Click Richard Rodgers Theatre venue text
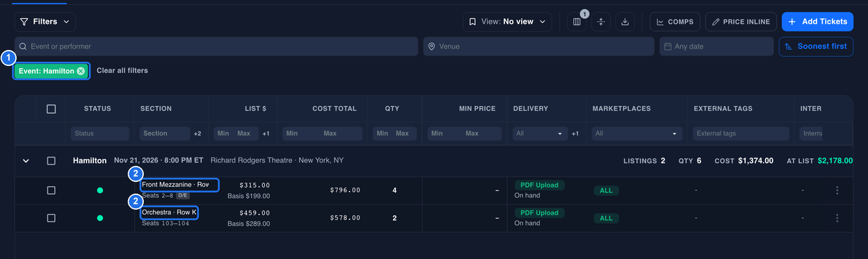 (x=253, y=160)
